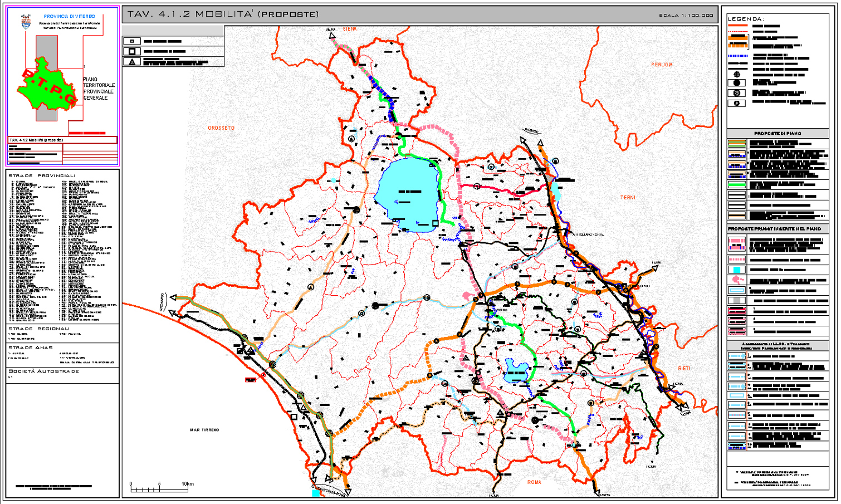This screenshot has width=841, height=504.
Task: Click the solid black circle legend symbol
Action: click(x=736, y=83)
